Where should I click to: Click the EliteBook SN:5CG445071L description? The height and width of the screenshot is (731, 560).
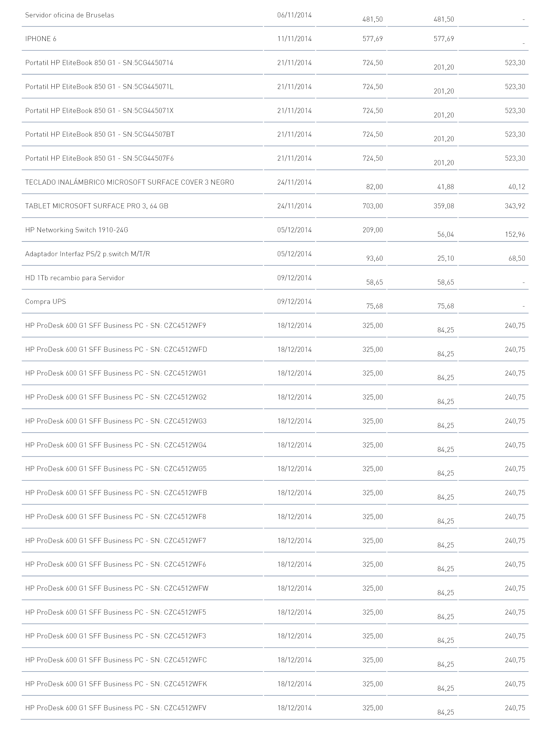coord(99,87)
